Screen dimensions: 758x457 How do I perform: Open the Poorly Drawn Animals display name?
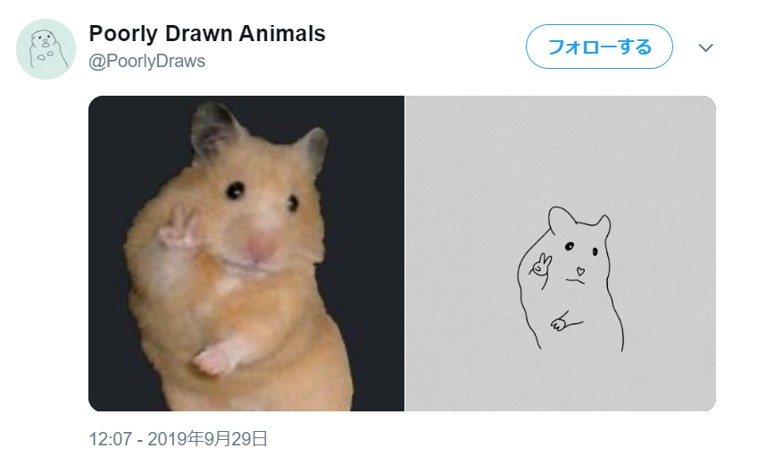pyautogui.click(x=207, y=34)
